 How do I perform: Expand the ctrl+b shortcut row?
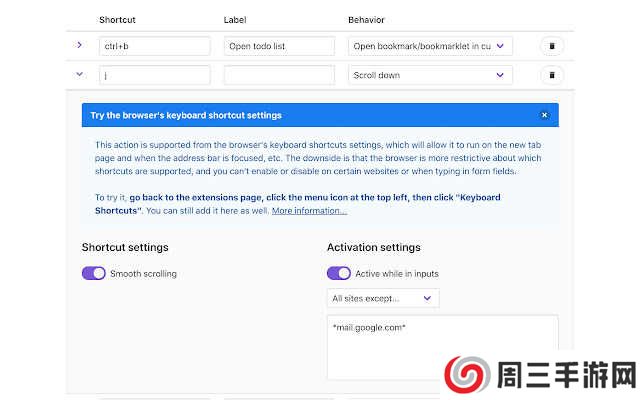[x=79, y=45]
